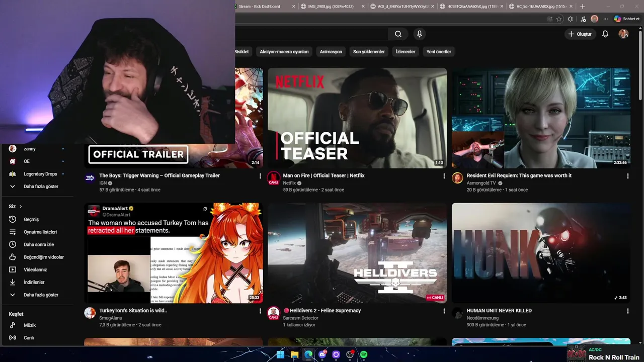The image size is (644, 362).
Task: Select the Son yüklenenler filter chip
Action: tap(369, 52)
